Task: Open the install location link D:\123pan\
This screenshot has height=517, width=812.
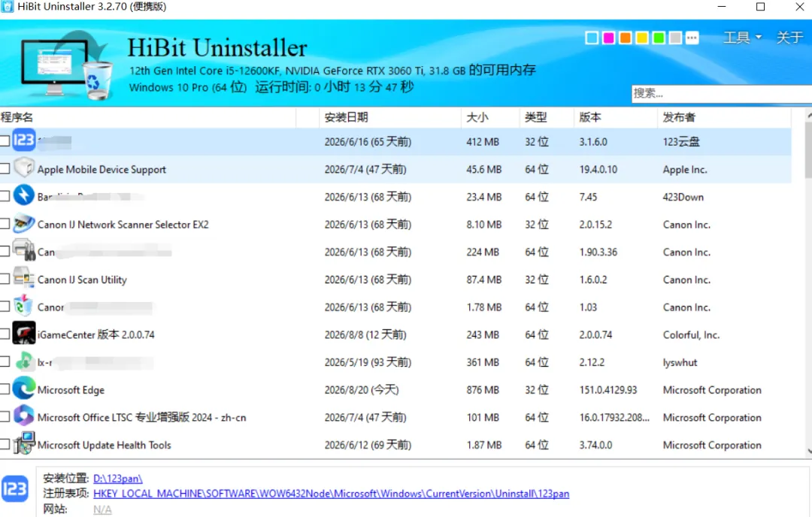Action: tap(117, 479)
